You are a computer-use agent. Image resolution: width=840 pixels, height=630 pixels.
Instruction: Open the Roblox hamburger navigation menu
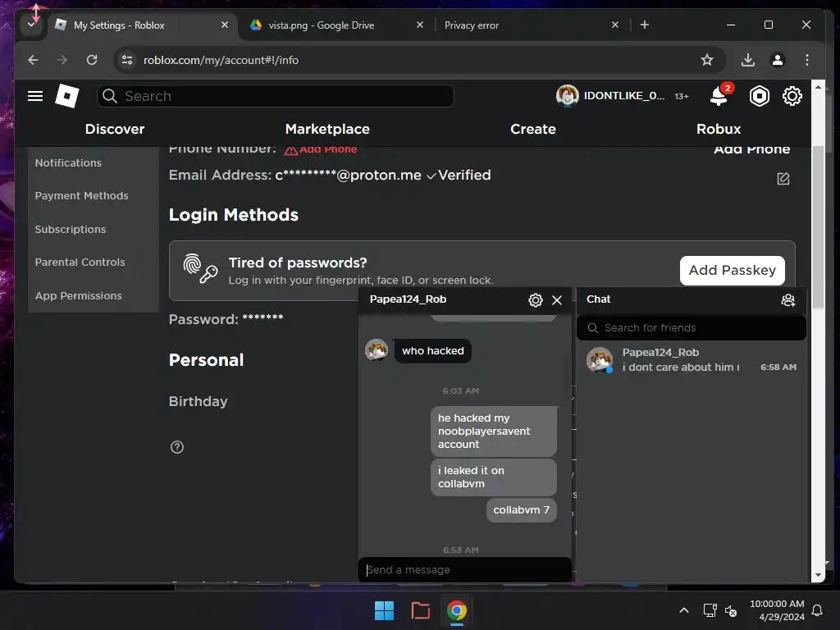point(35,96)
